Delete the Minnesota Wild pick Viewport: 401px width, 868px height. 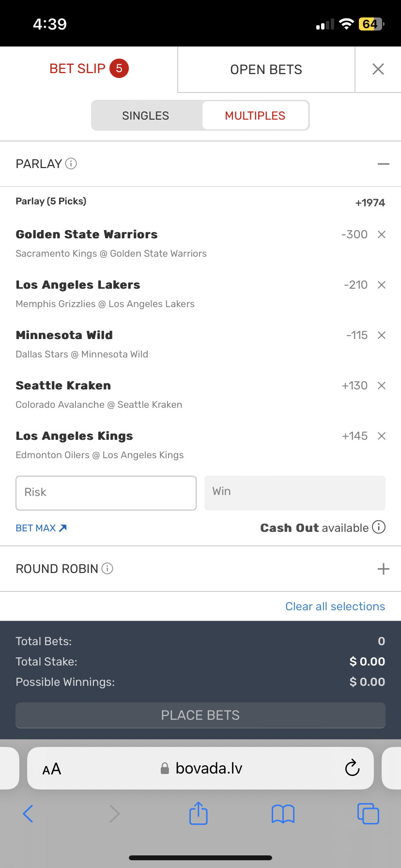pos(382,335)
